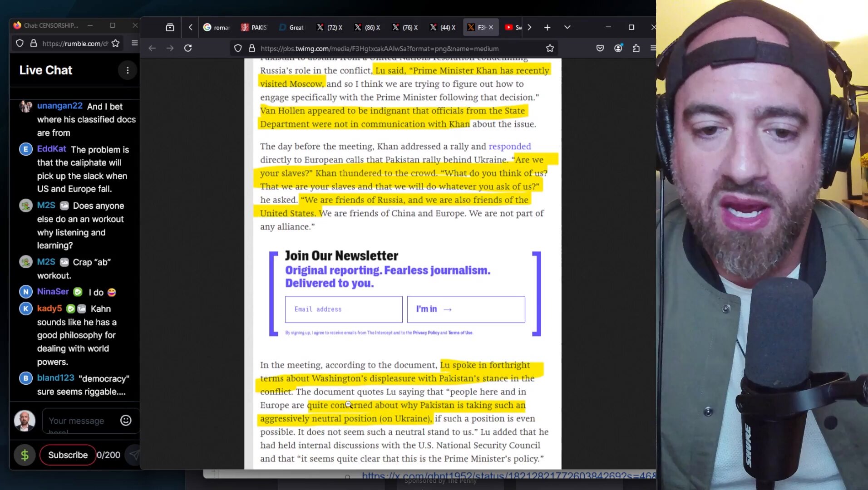The height and width of the screenshot is (490, 868).
Task: Open site security padlock info
Action: tap(252, 48)
